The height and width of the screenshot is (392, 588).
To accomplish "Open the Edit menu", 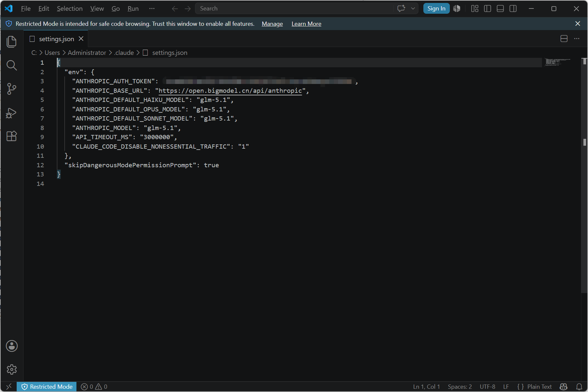I will [x=44, y=8].
